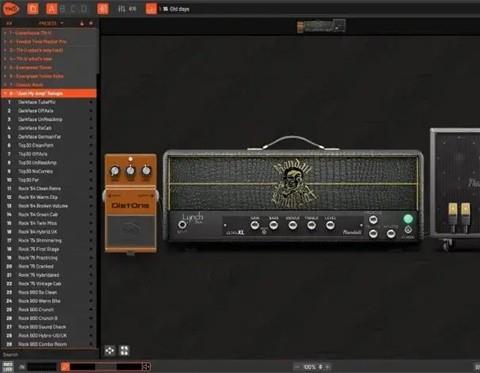480x373 pixels.
Task: Click the DistOne pedal footswitch
Action: point(130,232)
